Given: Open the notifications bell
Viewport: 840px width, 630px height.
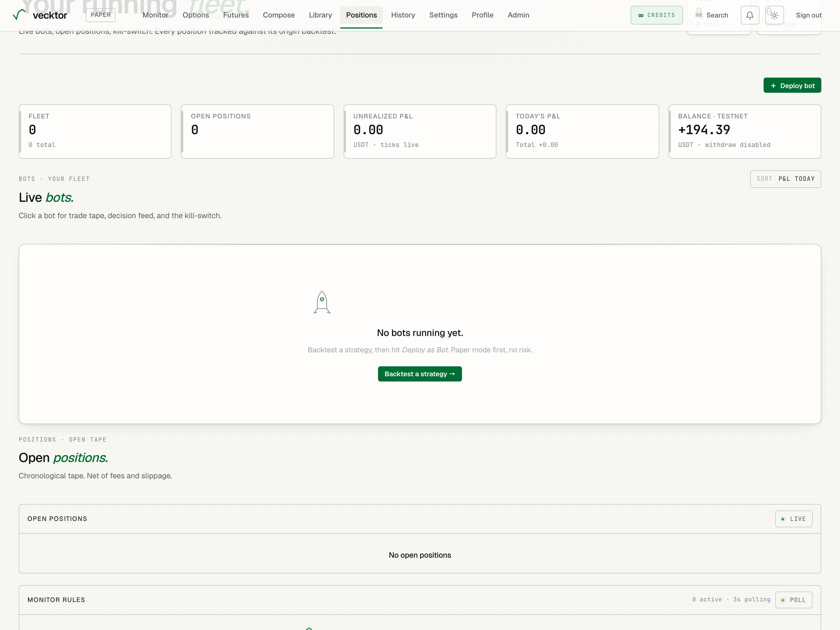Looking at the screenshot, I should 750,15.
